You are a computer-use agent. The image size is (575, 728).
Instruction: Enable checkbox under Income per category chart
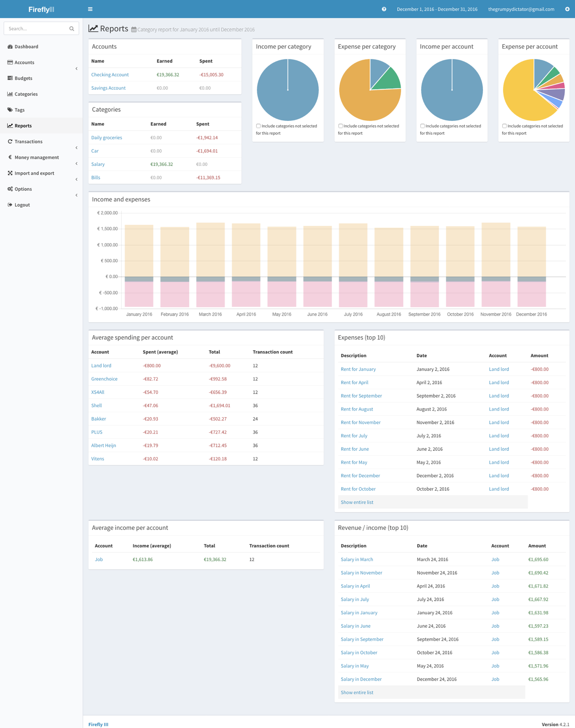[258, 126]
